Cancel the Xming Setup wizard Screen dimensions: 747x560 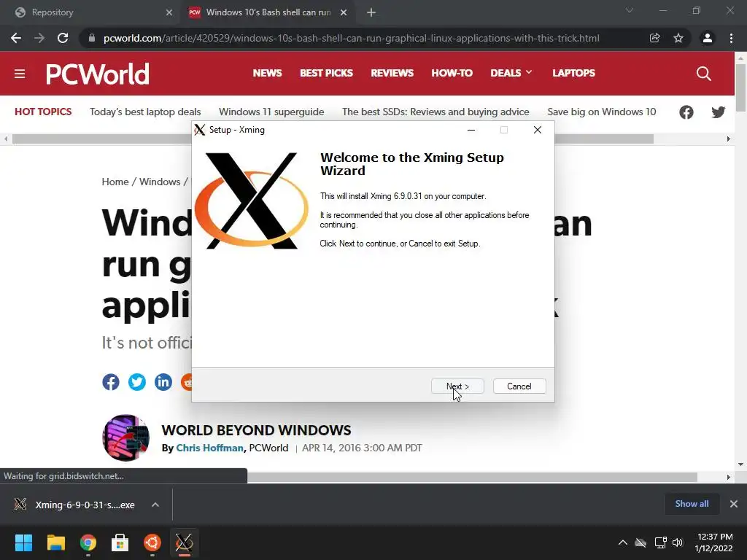tap(519, 386)
